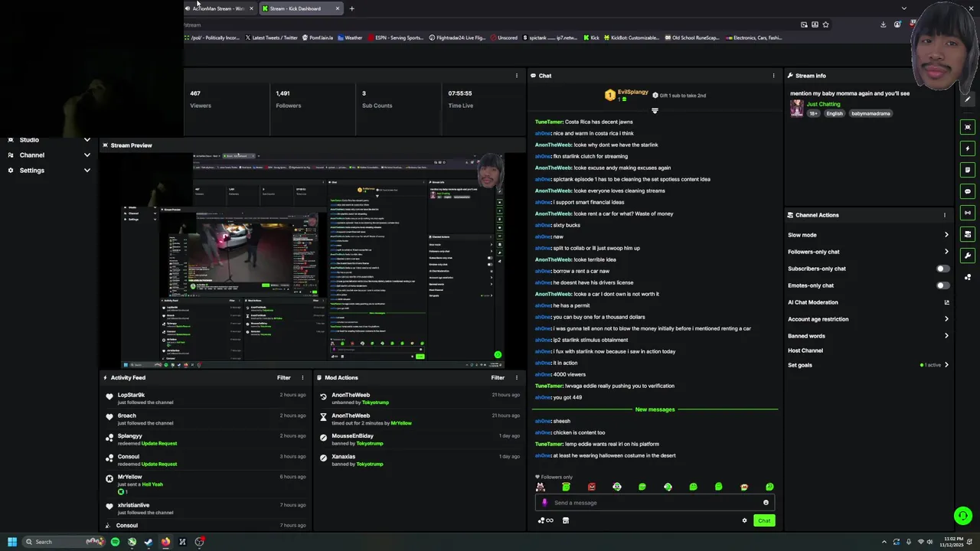This screenshot has height=551, width=980.
Task: Click the purple microphone icon in message box
Action: tap(544, 503)
